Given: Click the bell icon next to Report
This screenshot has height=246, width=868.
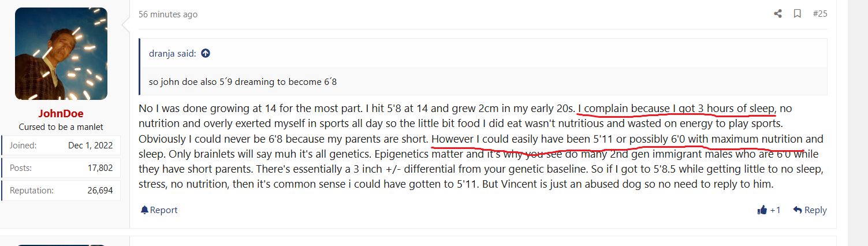Looking at the screenshot, I should [144, 210].
